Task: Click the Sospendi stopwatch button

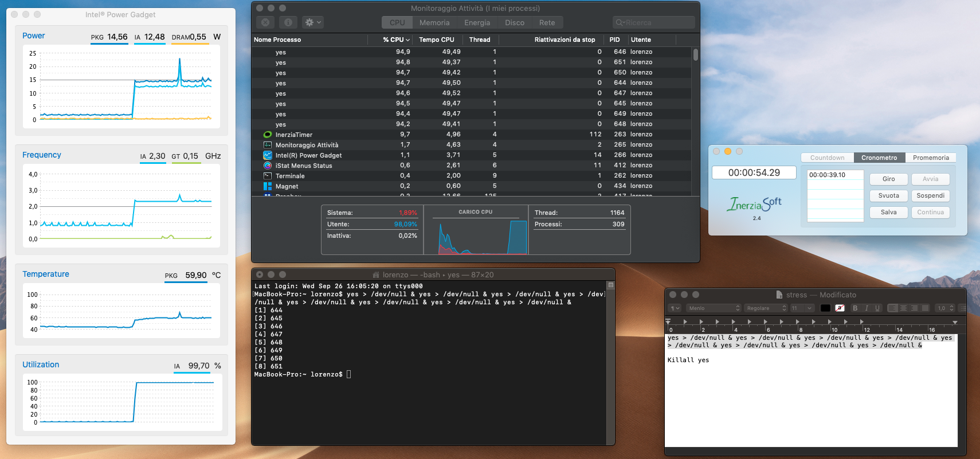Action: click(x=930, y=195)
